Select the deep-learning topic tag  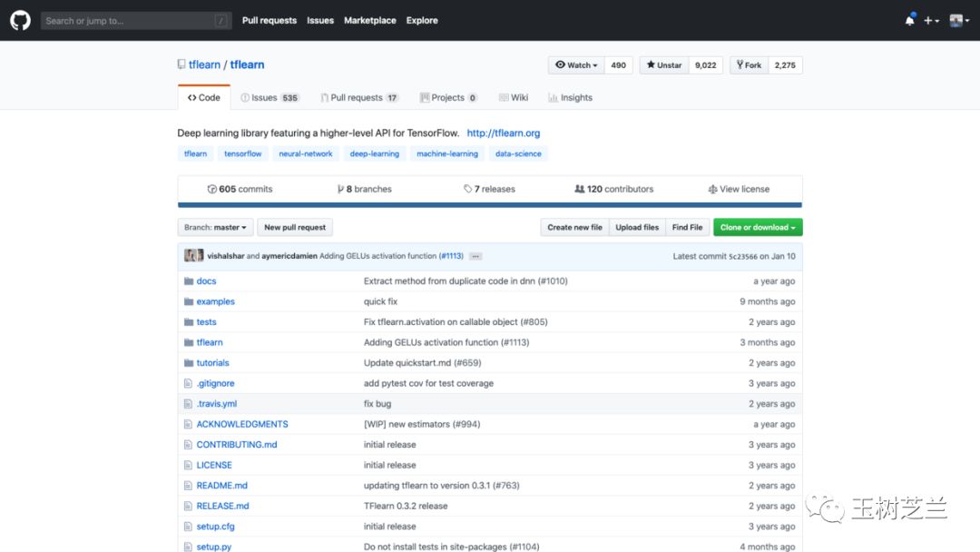[x=375, y=153]
